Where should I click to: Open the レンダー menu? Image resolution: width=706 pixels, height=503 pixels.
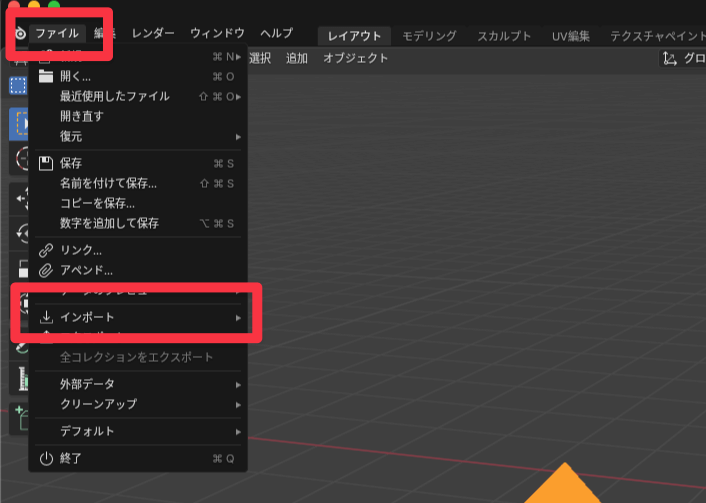[x=153, y=33]
